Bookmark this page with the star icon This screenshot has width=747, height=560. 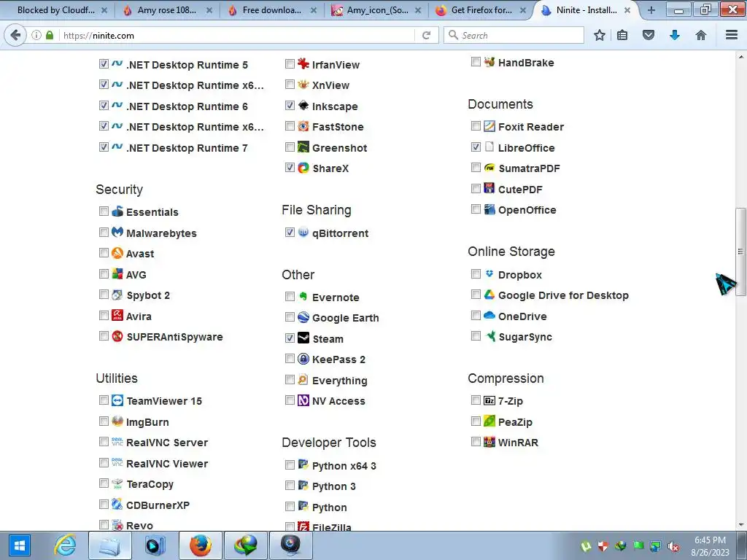click(600, 35)
